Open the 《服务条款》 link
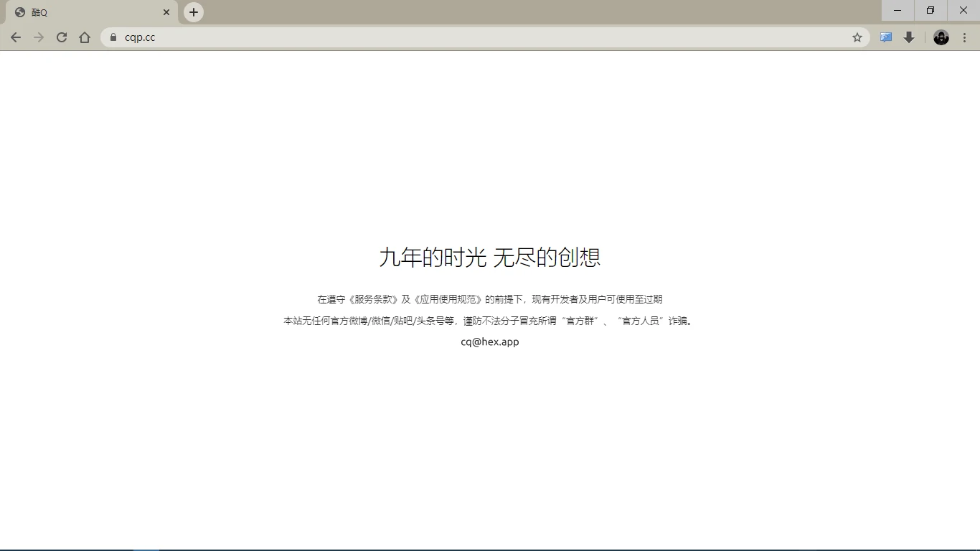This screenshot has height=551, width=980. tap(373, 299)
